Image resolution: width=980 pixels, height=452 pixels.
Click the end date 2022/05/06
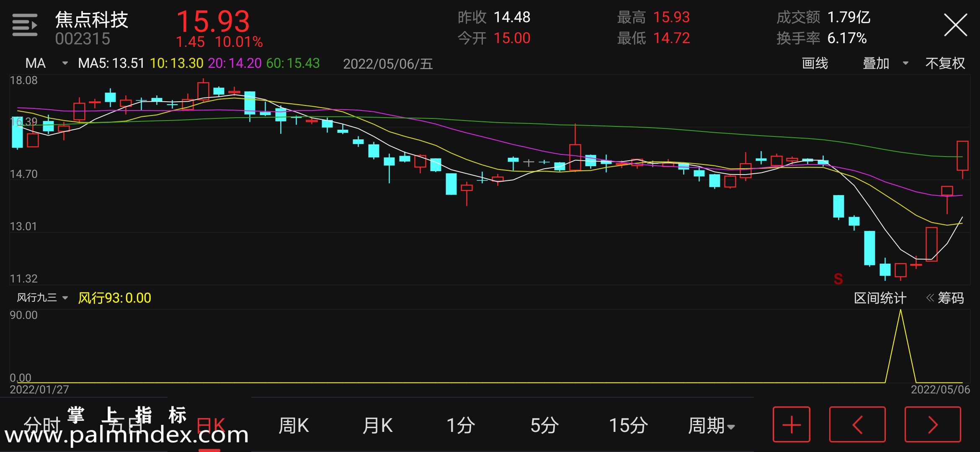(940, 390)
